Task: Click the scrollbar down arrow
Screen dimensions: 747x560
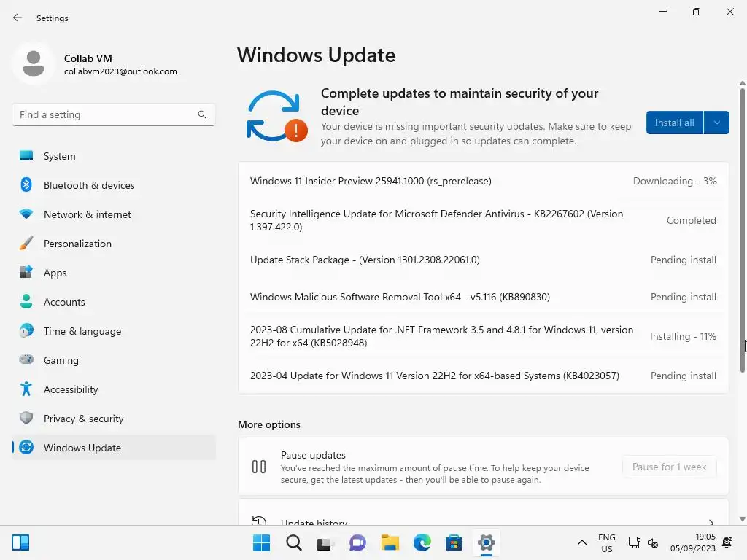Action: [x=742, y=519]
